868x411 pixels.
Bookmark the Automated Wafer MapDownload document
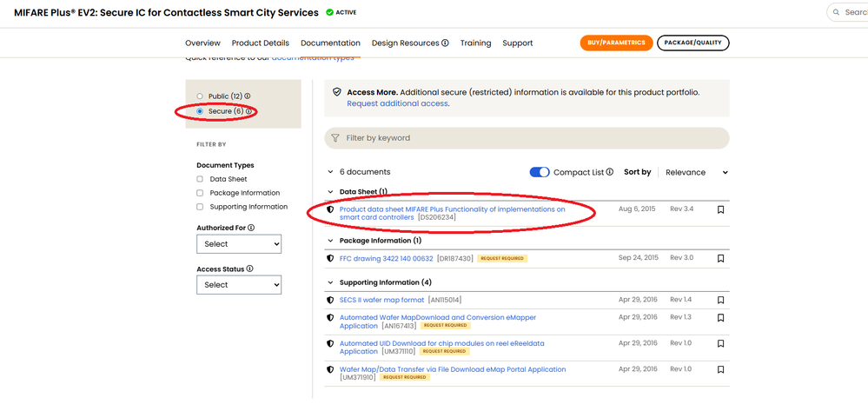[x=720, y=318]
